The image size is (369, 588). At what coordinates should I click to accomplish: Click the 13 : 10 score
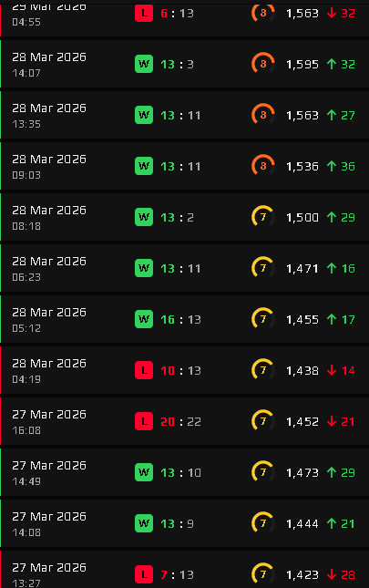click(180, 473)
